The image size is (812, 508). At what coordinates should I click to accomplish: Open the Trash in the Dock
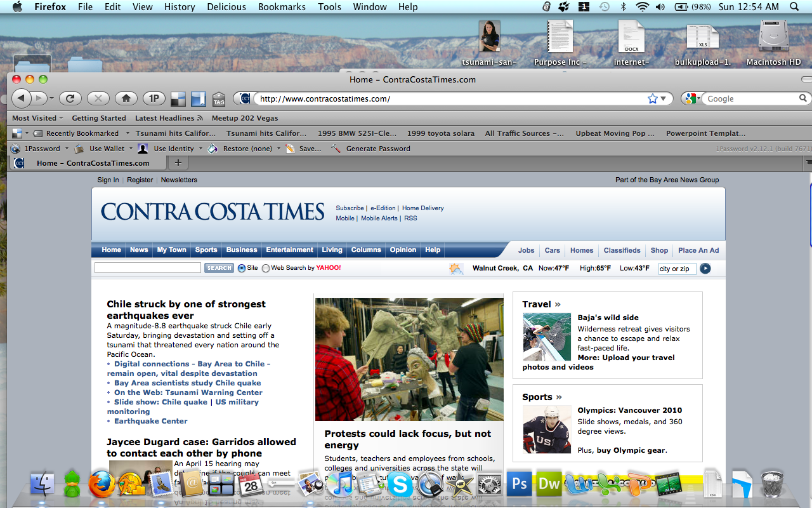click(x=771, y=485)
